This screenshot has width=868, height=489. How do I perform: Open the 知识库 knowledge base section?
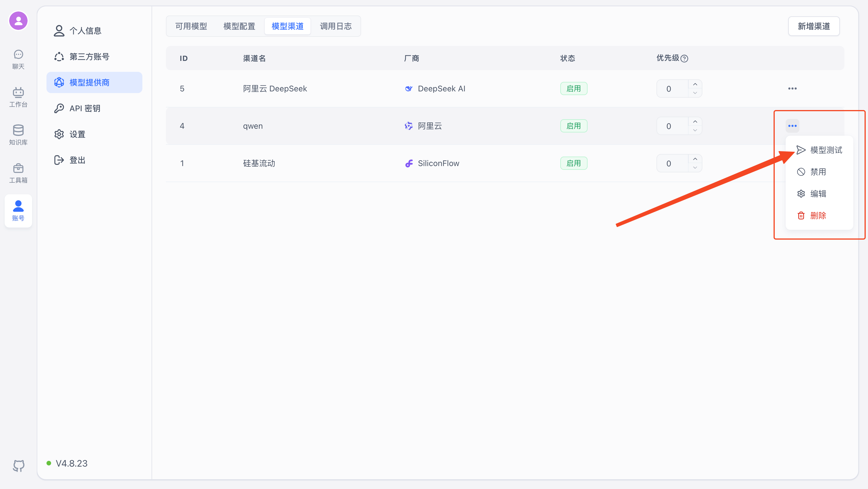pos(18,134)
